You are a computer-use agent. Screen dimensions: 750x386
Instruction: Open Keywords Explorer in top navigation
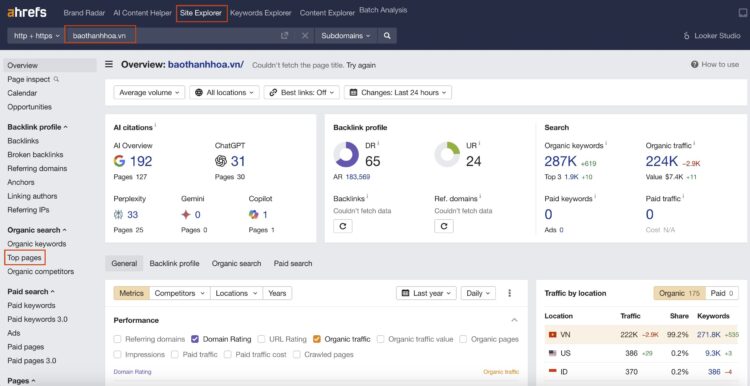pyautogui.click(x=260, y=13)
